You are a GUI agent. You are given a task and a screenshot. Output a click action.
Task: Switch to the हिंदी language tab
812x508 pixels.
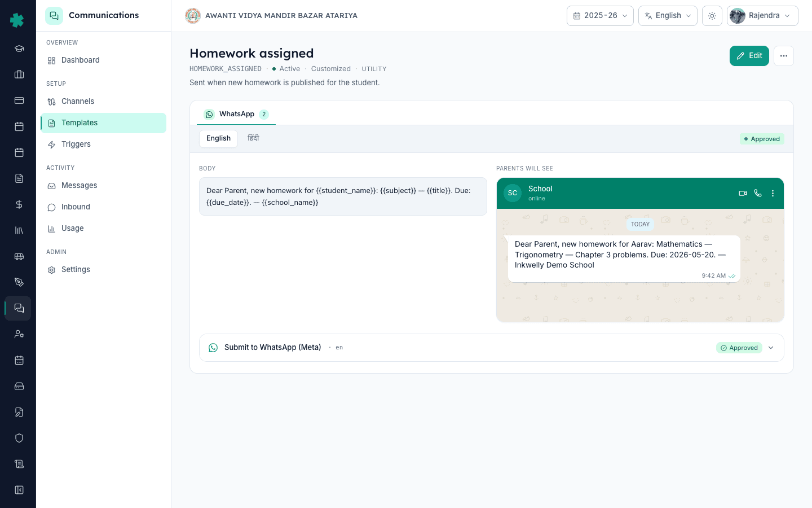[x=253, y=138]
